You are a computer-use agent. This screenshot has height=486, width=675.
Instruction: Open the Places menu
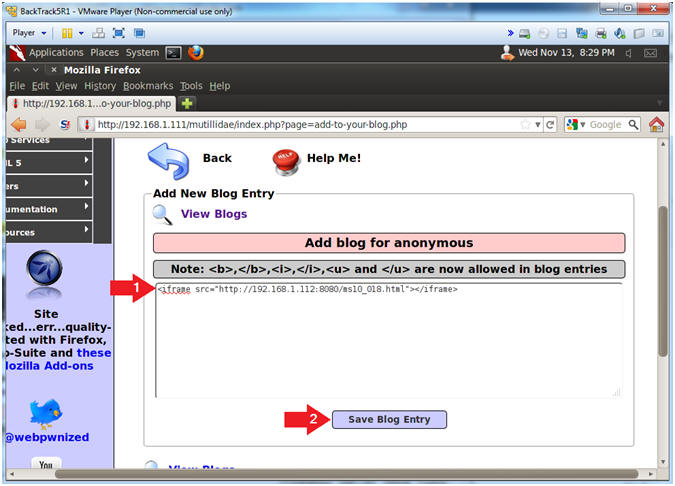coord(104,53)
